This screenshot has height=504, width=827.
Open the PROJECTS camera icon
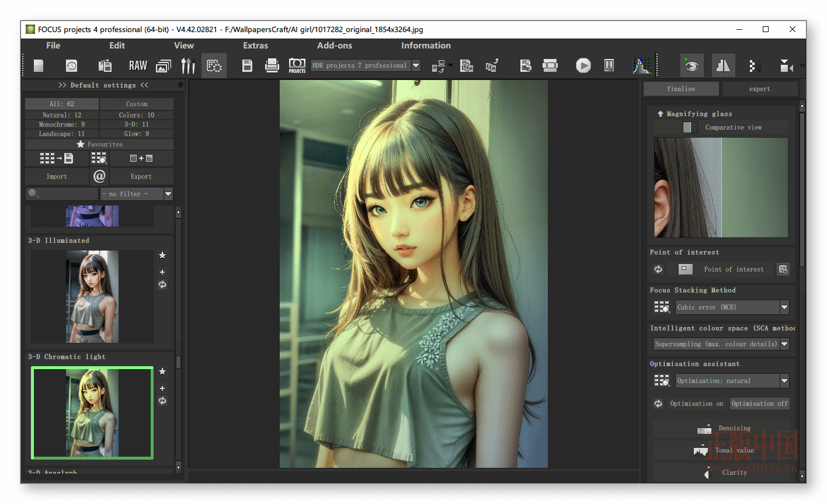[x=297, y=65]
